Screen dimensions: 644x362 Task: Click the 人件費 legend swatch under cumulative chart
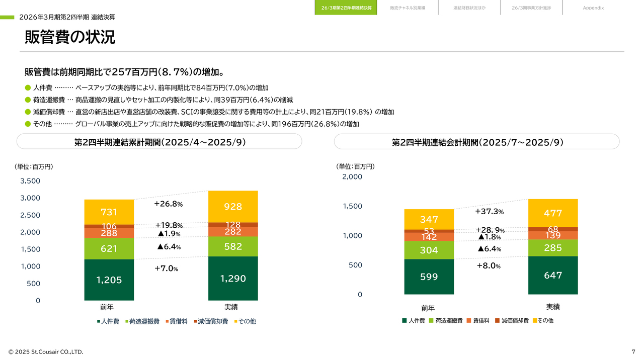pyautogui.click(x=99, y=321)
